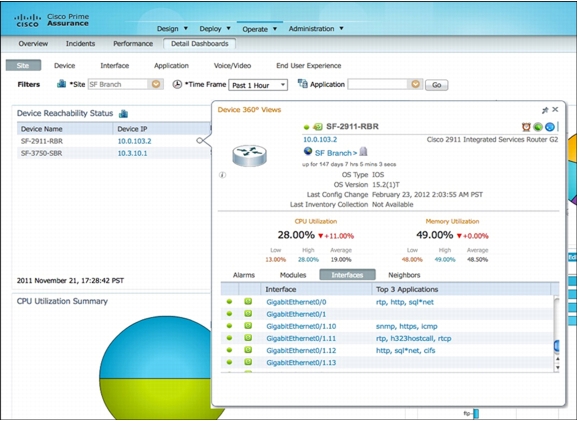
Task: Select the Voice/Video dashboard tab
Action: pos(232,66)
